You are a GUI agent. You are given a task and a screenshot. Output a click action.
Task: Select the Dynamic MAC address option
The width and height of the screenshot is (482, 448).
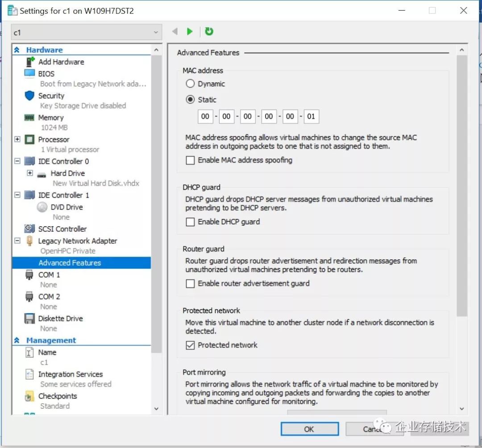(x=191, y=83)
